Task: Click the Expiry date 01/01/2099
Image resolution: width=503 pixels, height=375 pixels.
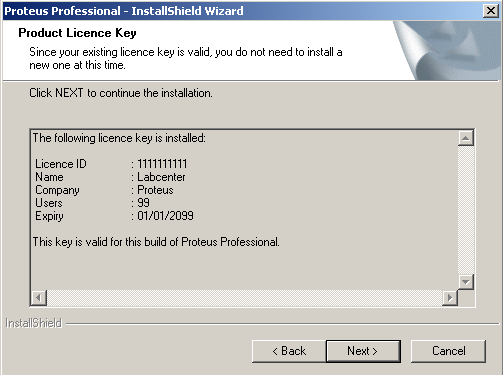Action: [165, 216]
